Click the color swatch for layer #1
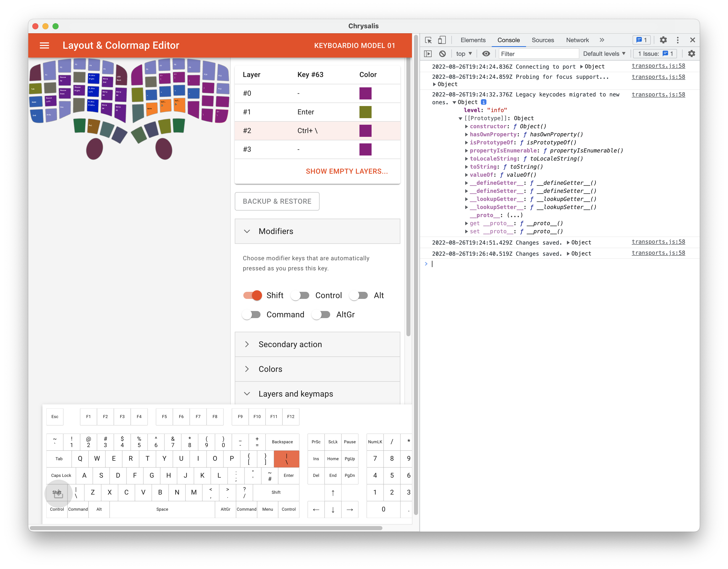The image size is (728, 569). tap(365, 112)
